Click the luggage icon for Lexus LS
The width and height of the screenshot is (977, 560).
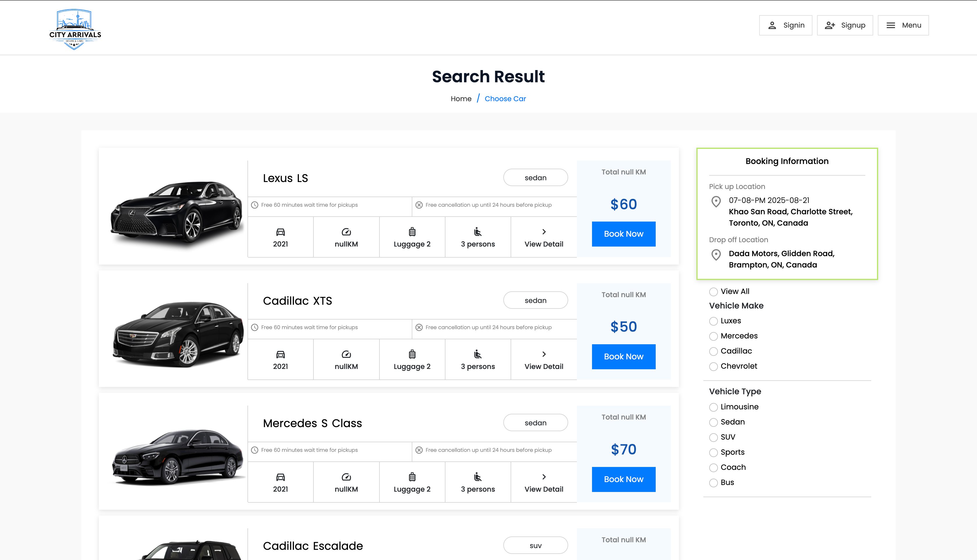(412, 231)
